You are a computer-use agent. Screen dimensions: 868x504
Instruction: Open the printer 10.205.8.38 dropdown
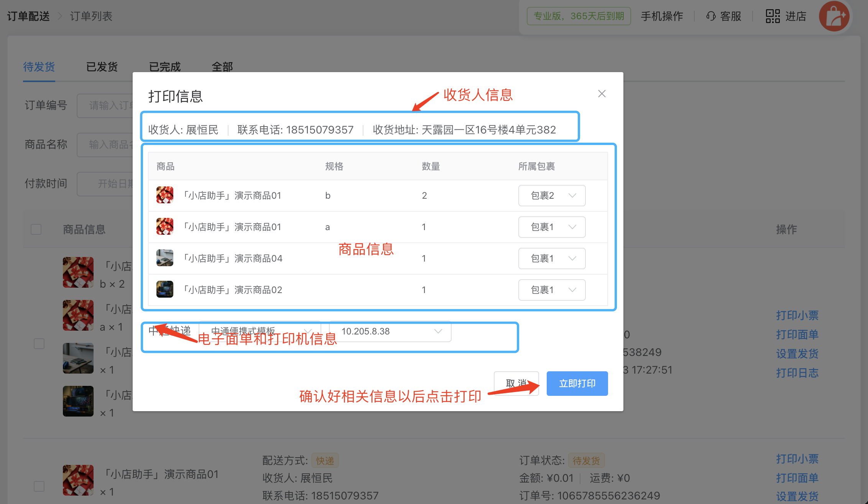pos(390,331)
